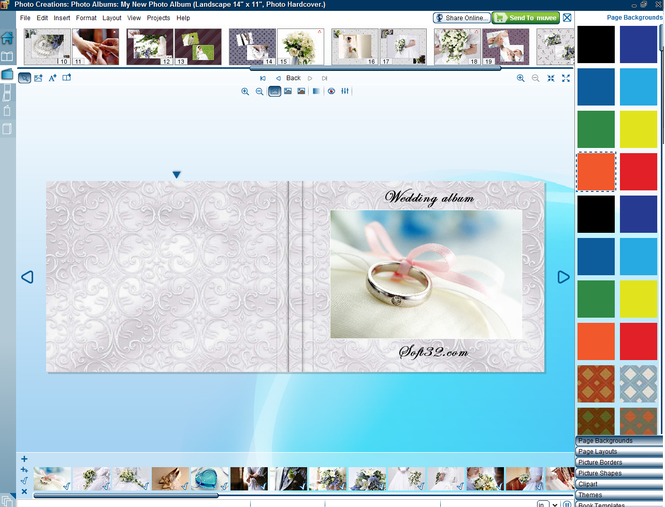The image size is (665, 507).
Task: Expand the Picture Borders panel section
Action: tap(619, 462)
